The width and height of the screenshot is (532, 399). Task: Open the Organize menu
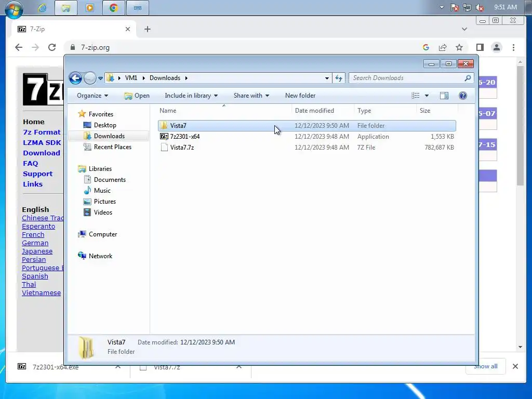click(92, 96)
